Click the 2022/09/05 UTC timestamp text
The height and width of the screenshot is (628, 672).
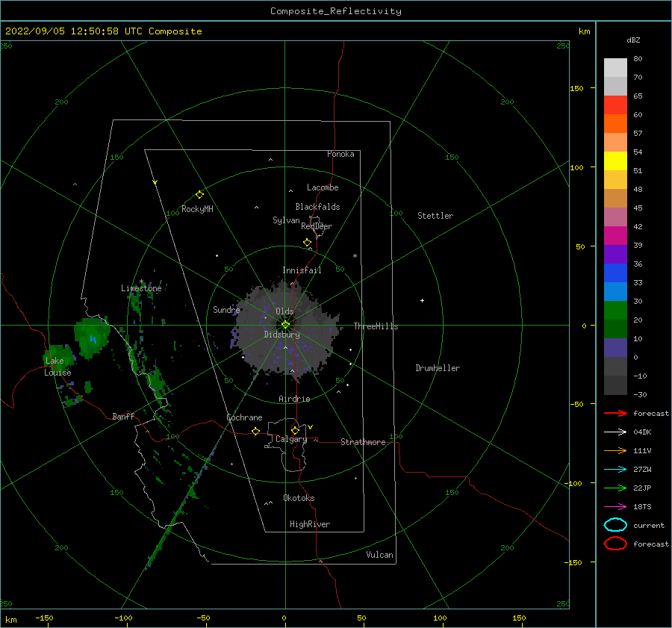click(x=103, y=31)
